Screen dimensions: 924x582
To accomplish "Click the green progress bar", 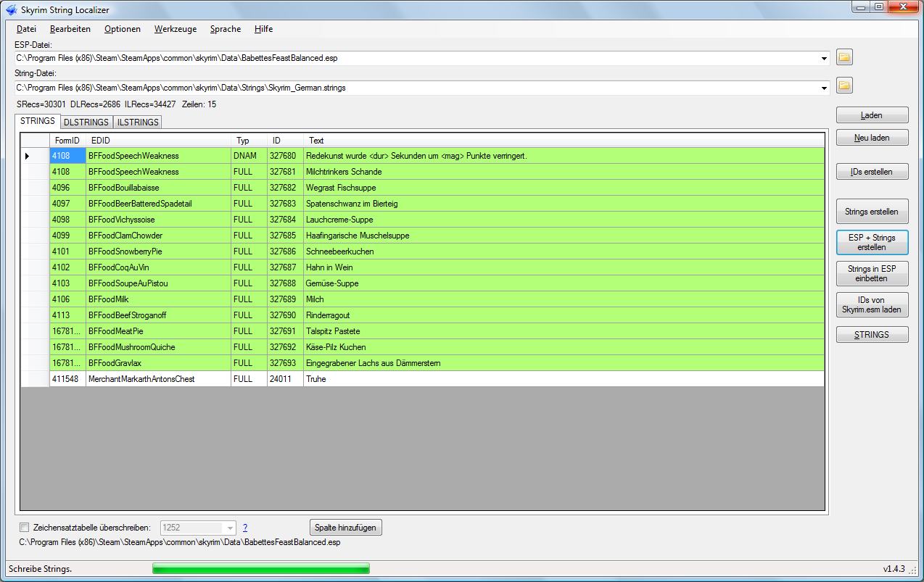I will point(261,569).
